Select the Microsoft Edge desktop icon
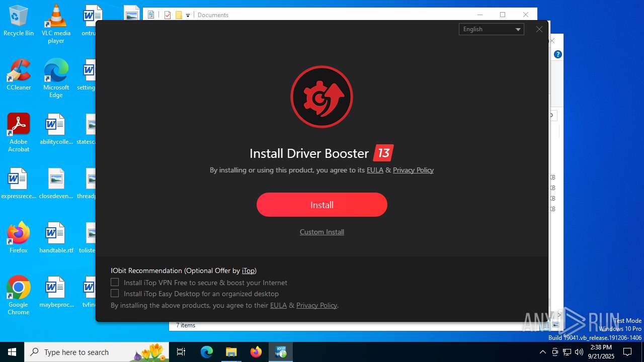 pyautogui.click(x=56, y=79)
